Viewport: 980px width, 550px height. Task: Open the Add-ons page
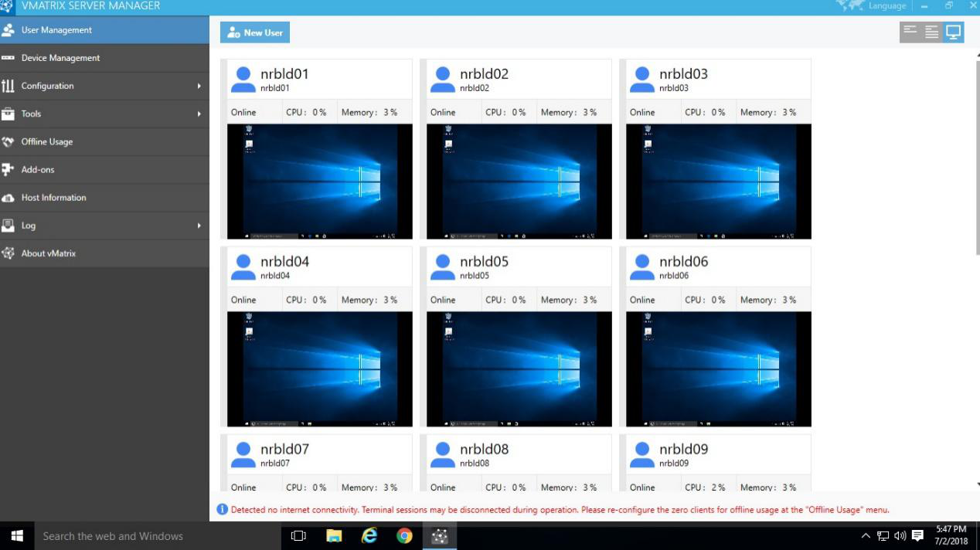click(104, 169)
